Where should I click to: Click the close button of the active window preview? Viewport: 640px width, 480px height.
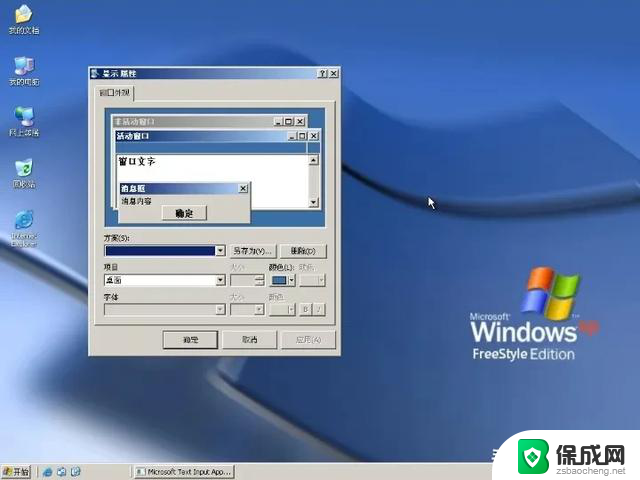point(313,136)
